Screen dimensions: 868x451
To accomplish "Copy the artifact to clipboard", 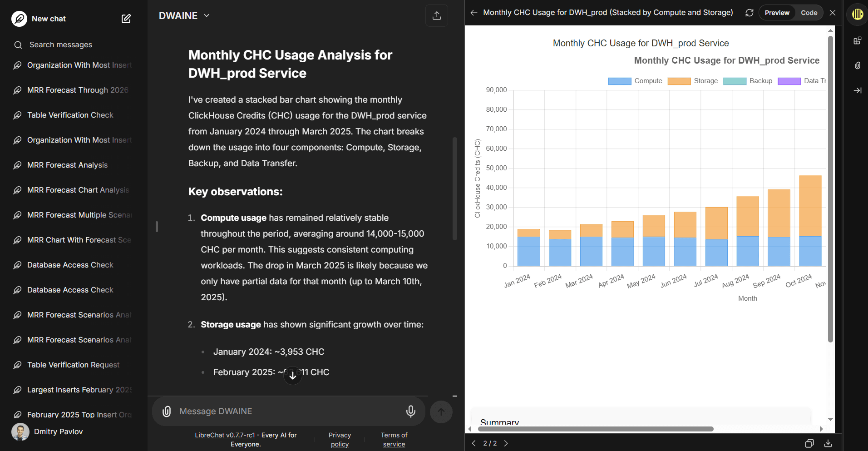I will coord(809,443).
